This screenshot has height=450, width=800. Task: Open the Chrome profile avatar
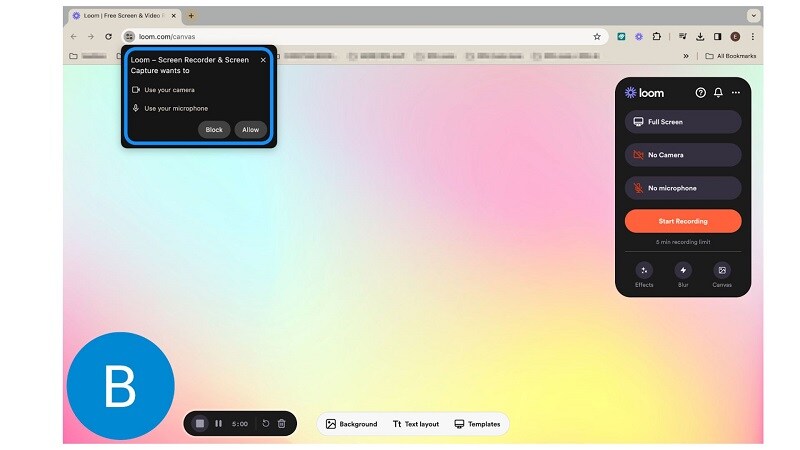pos(735,37)
